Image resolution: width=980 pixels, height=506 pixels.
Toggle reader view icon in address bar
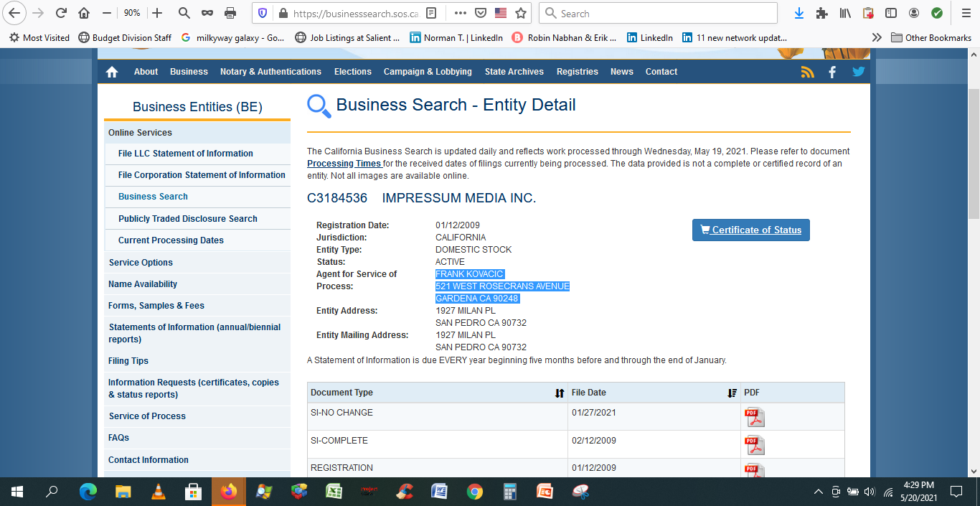[430, 13]
